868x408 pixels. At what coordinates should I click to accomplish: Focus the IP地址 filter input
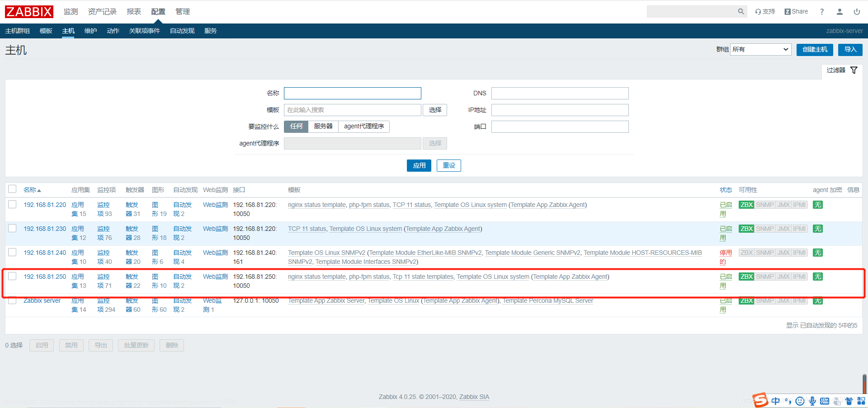560,110
